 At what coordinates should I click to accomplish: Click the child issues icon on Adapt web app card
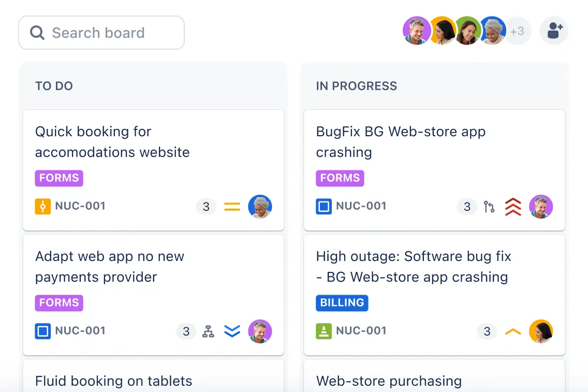(x=208, y=331)
